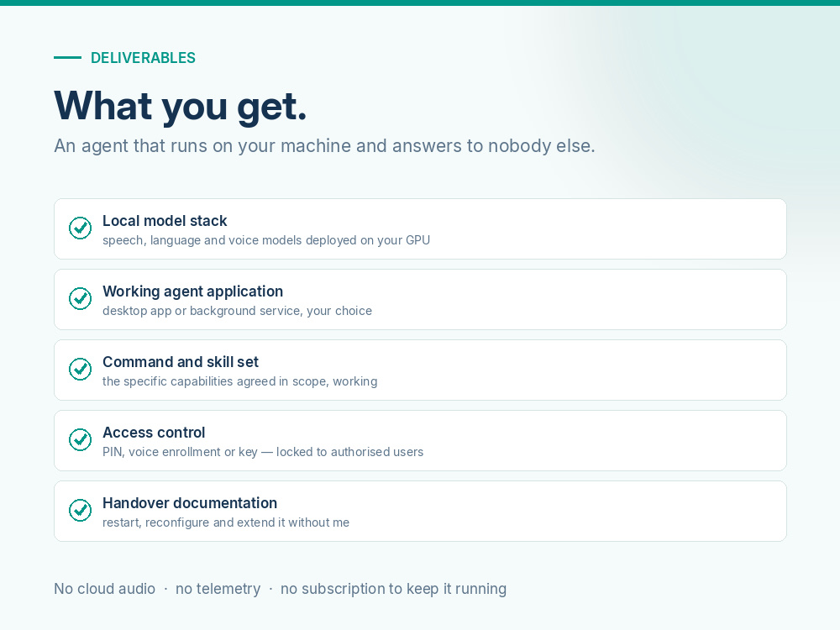Viewport: 840px width, 630px height.
Task: Select the 'Local model stack' title
Action: tap(165, 221)
